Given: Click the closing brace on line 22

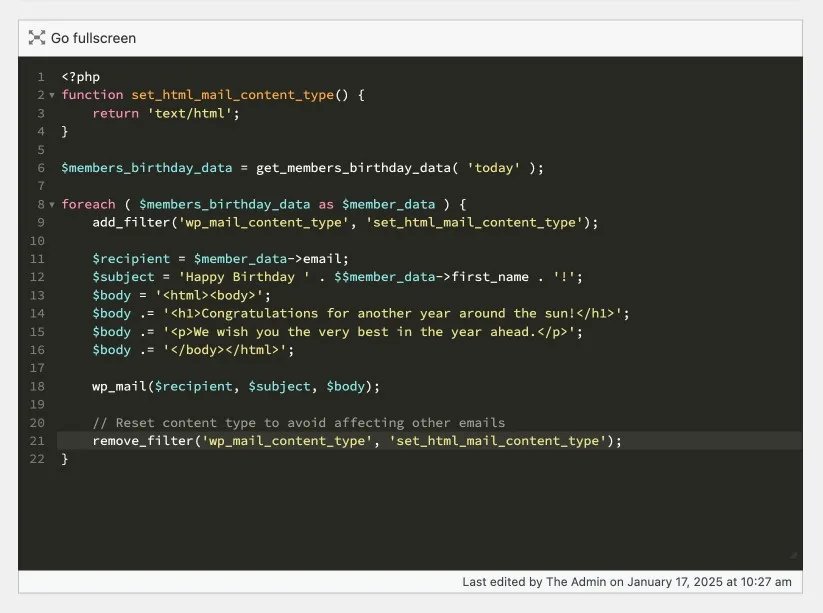Looking at the screenshot, I should click(65, 459).
